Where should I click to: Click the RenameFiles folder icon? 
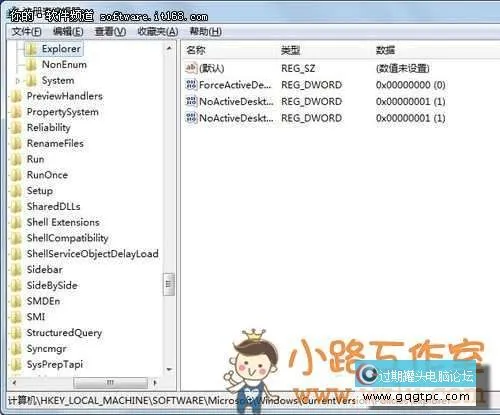pyautogui.click(x=16, y=144)
